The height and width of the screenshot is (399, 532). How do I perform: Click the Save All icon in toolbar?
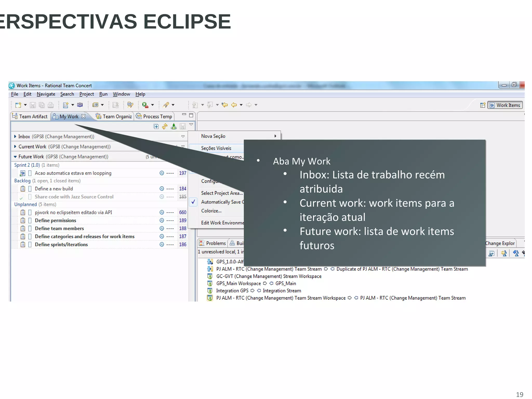(42, 105)
